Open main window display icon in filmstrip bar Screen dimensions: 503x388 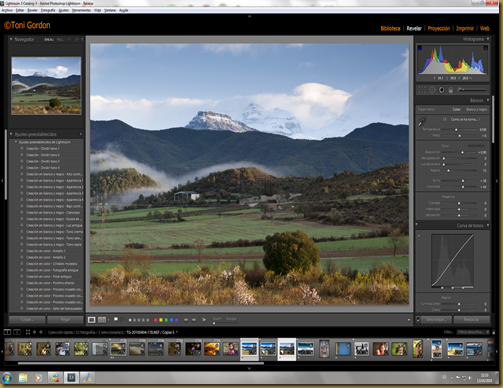tap(7, 332)
